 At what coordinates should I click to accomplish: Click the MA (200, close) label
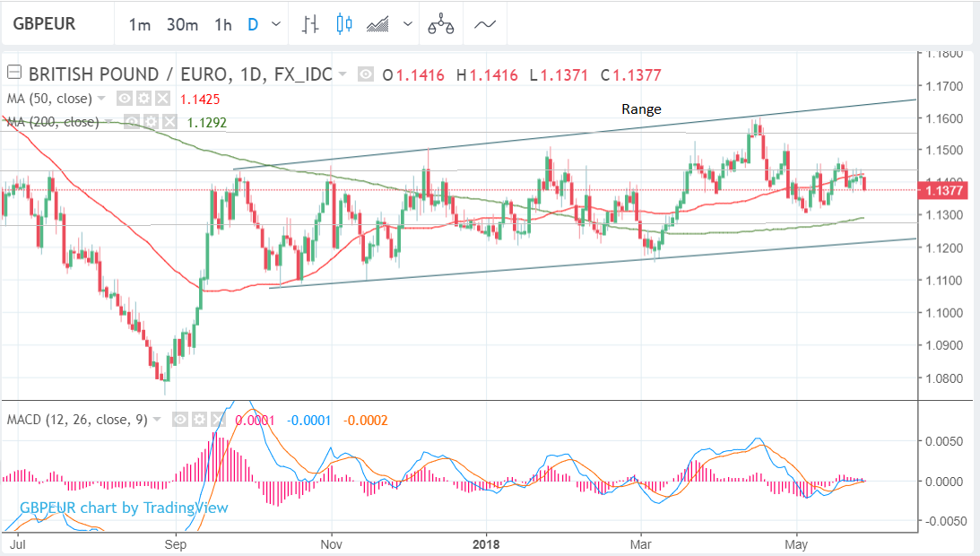[53, 122]
